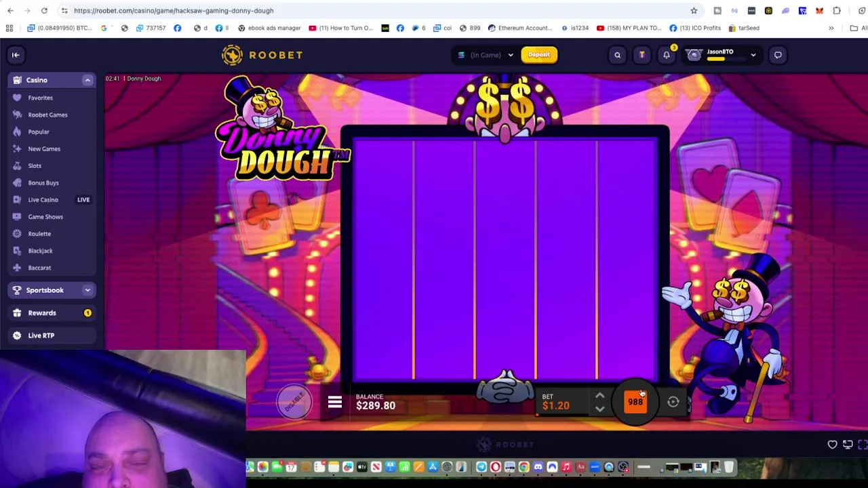Open the Ethereum Account bookmark
The width and height of the screenshot is (868, 488).
tap(520, 28)
